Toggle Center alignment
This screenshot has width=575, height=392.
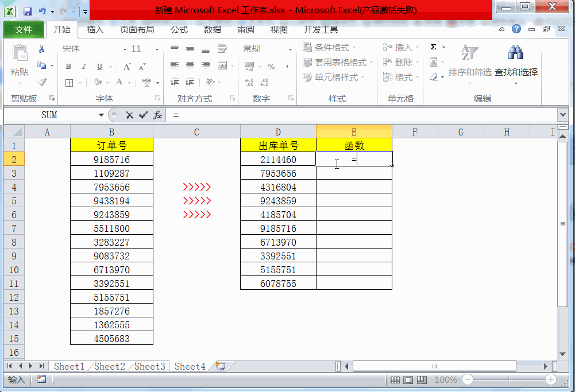click(190, 65)
